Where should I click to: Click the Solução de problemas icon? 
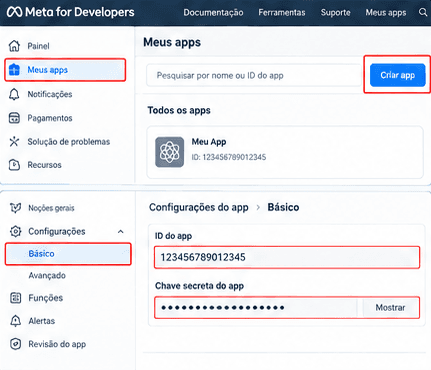14,142
